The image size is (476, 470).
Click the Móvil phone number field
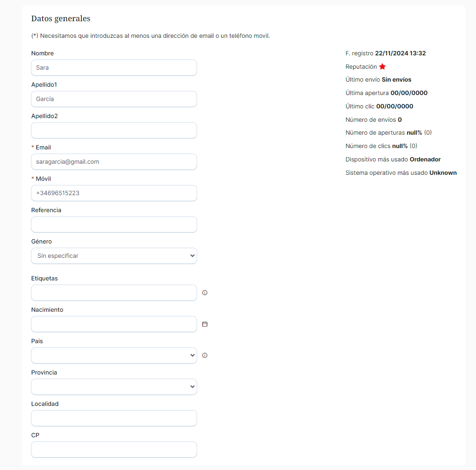114,193
